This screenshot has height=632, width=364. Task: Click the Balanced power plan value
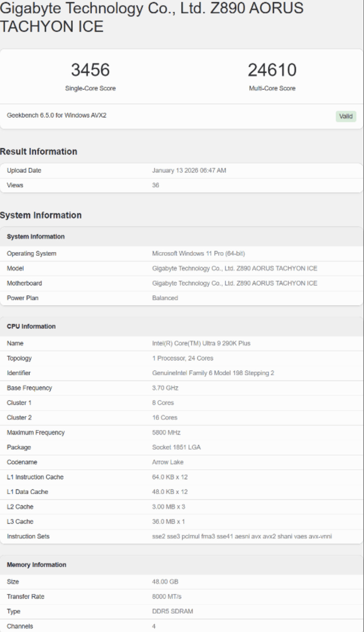[x=165, y=298]
